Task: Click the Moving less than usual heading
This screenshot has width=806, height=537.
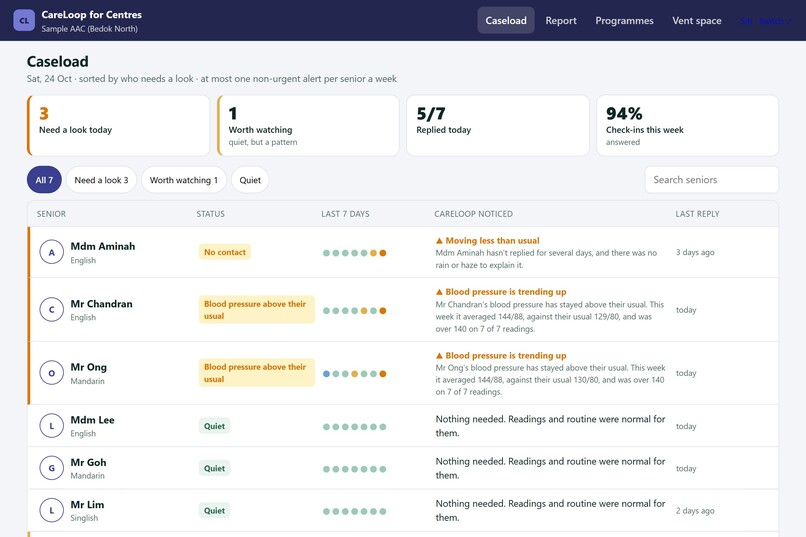Action: [x=492, y=240]
